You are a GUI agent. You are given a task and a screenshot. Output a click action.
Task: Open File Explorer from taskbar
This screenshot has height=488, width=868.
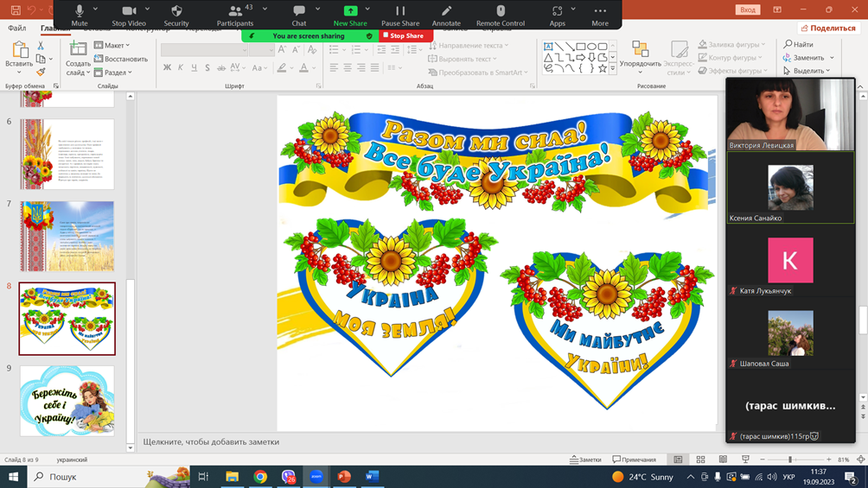pos(232,477)
